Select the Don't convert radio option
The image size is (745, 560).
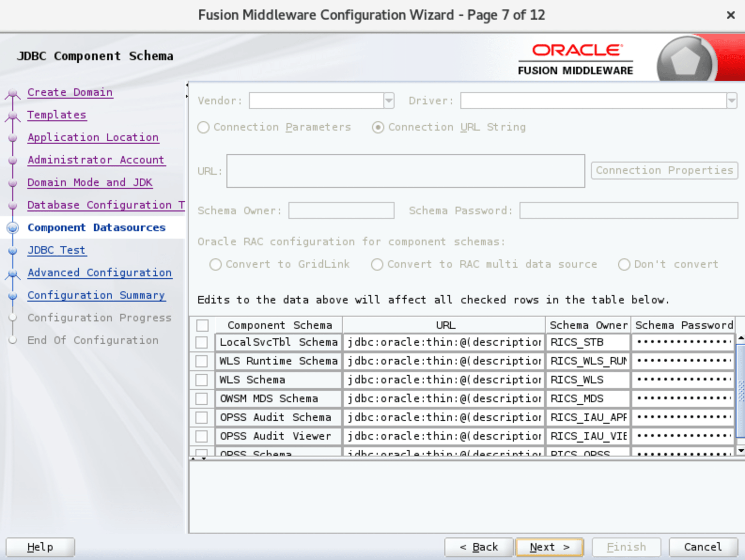(x=624, y=265)
